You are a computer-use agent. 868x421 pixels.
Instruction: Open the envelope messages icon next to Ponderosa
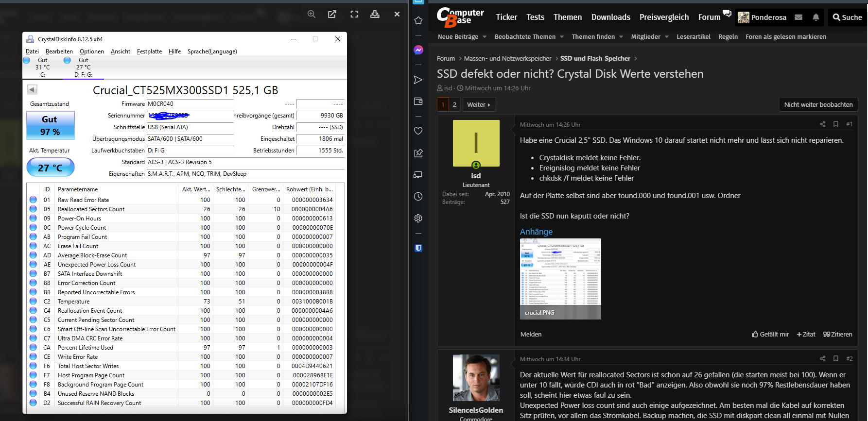[x=799, y=17]
